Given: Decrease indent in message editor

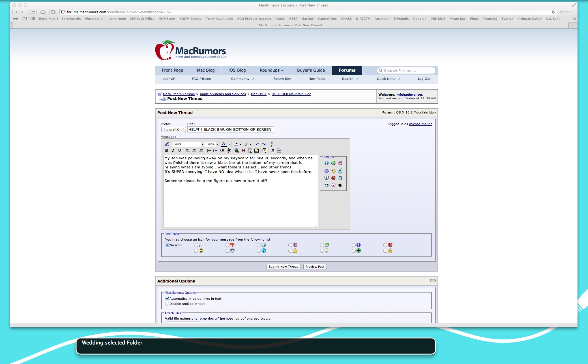Looking at the screenshot, I should click(222, 151).
